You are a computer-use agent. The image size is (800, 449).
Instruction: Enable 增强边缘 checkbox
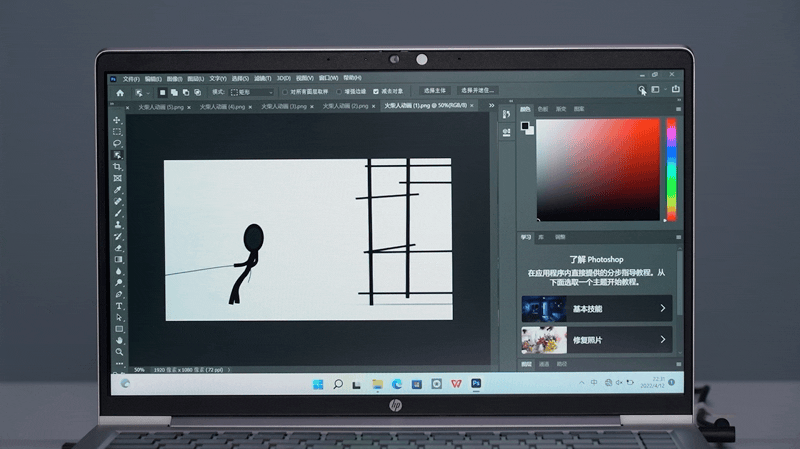(x=339, y=92)
